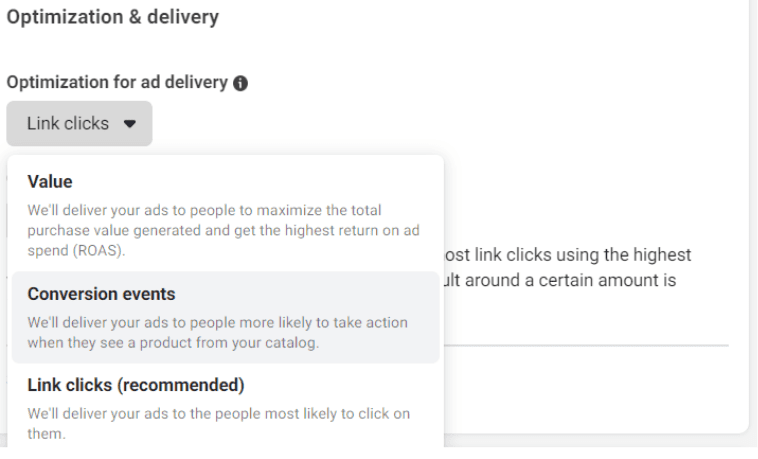Click the text "around a certain amount is"
The height and width of the screenshot is (459, 758).
click(x=570, y=280)
